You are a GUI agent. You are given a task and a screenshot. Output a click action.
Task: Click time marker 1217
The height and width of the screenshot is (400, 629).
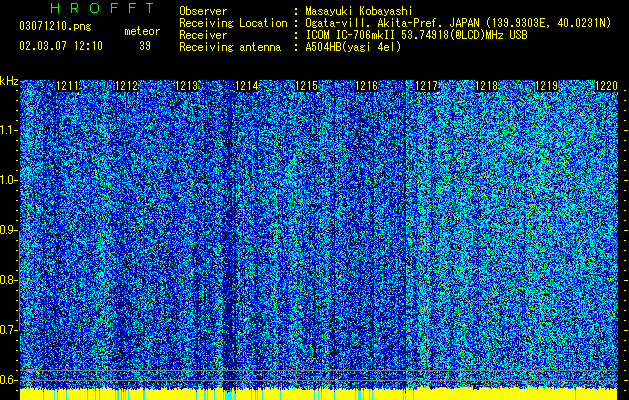click(426, 86)
